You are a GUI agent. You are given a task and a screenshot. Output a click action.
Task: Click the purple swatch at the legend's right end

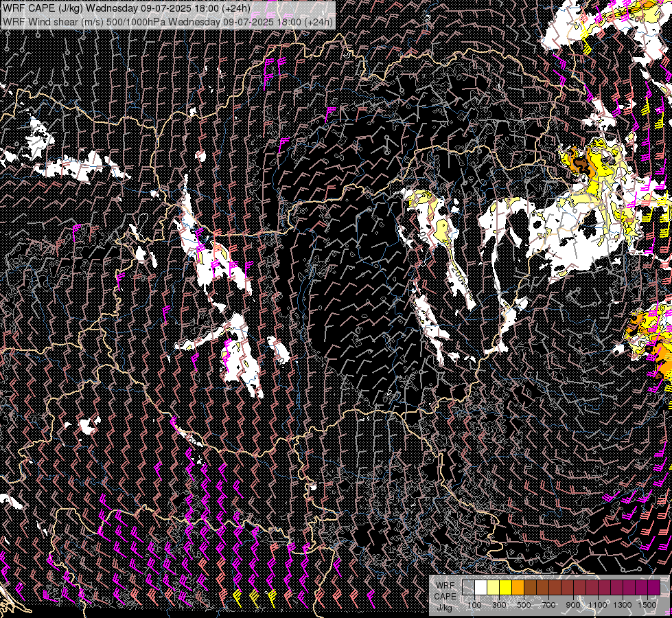pyautogui.click(x=654, y=587)
